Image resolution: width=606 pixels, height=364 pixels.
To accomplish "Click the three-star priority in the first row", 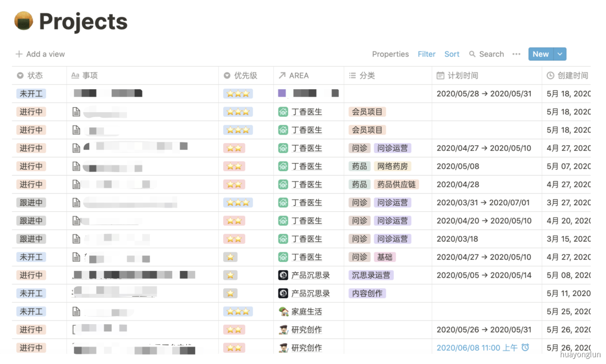I will point(238,94).
